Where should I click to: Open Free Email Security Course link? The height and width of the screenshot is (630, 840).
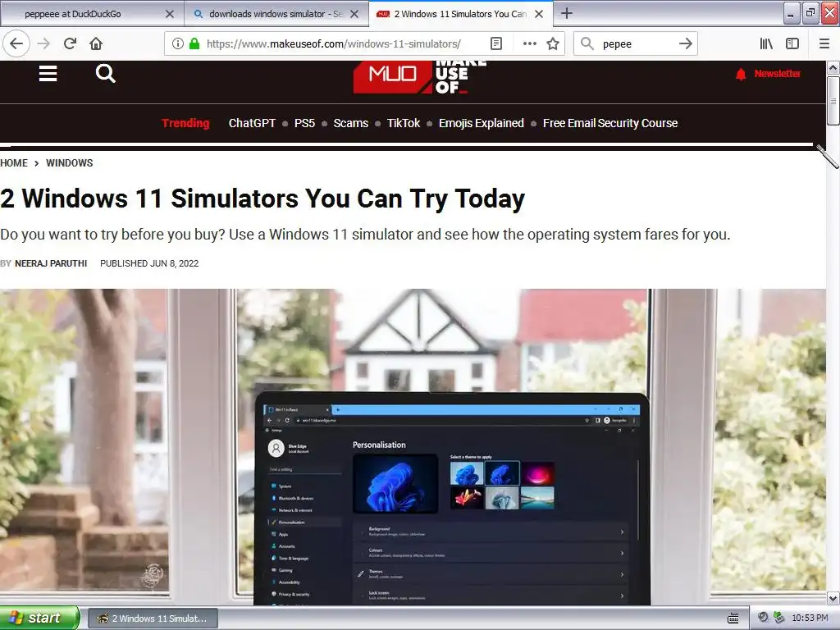click(610, 123)
